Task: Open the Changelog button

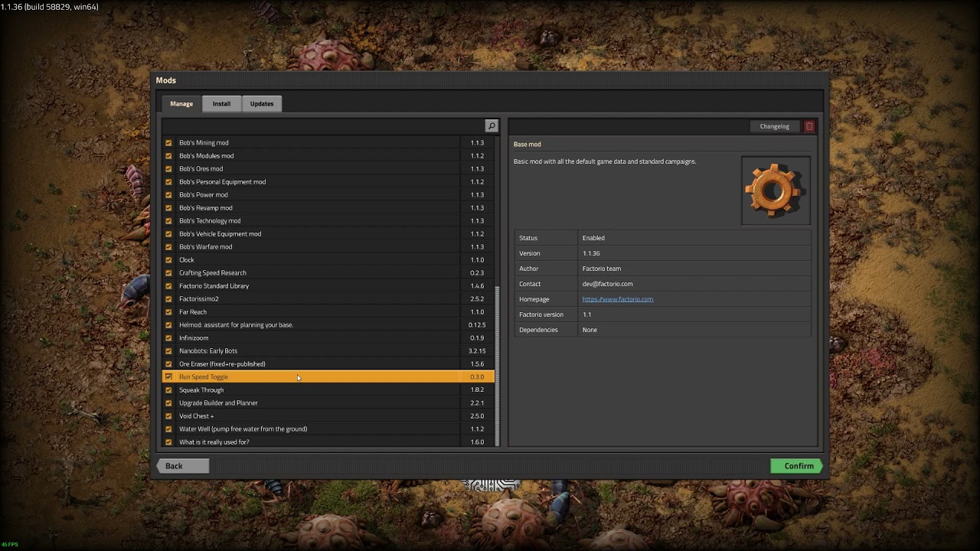Action: point(774,126)
